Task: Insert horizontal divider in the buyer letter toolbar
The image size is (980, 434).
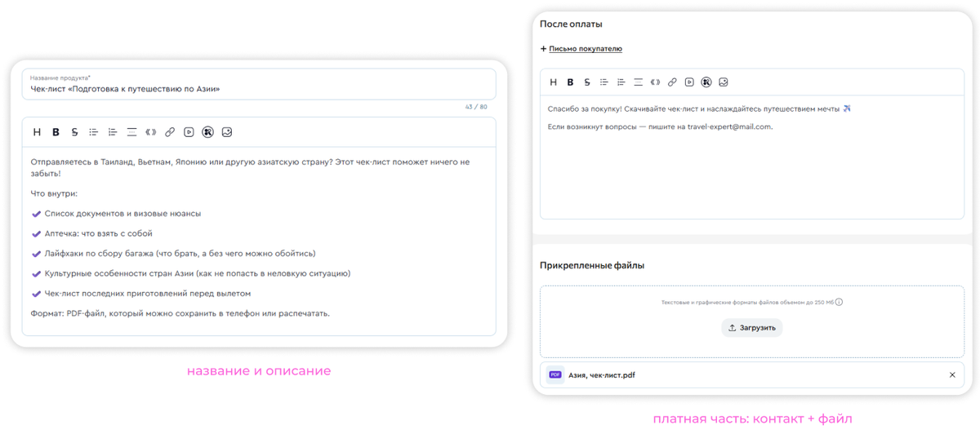Action: pyautogui.click(x=638, y=82)
